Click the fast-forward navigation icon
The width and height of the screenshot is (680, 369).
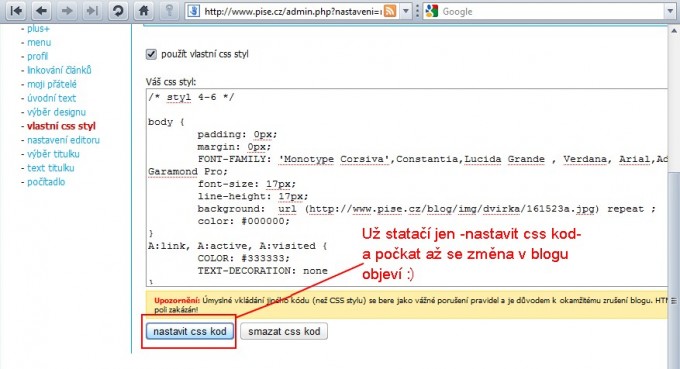(x=92, y=11)
